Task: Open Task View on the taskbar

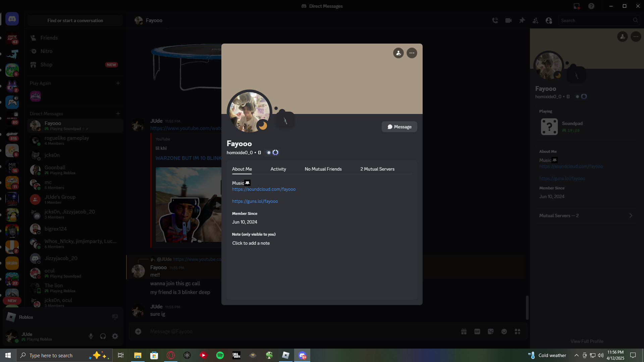Action: point(121,355)
